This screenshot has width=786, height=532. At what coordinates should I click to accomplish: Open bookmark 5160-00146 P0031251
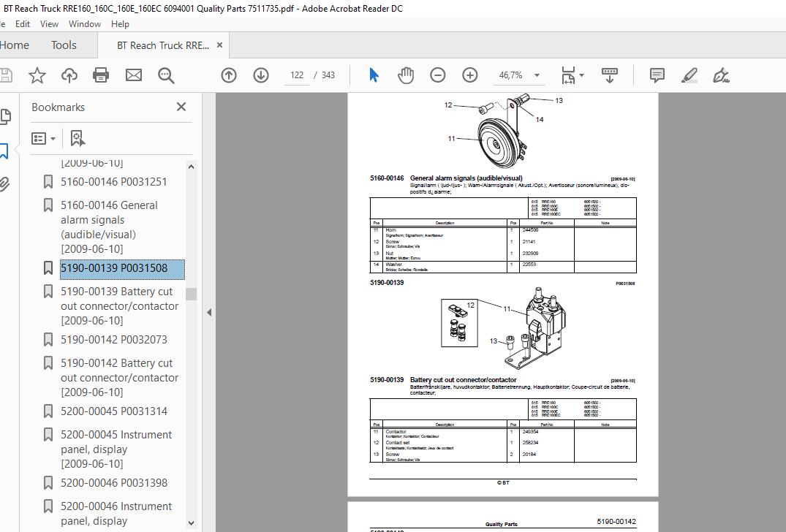pos(114,182)
